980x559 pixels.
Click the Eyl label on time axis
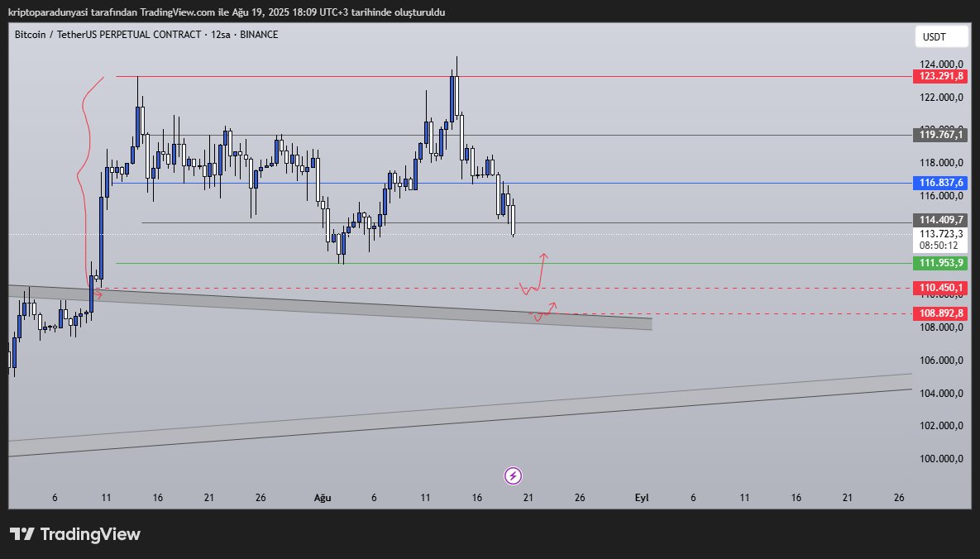(643, 498)
